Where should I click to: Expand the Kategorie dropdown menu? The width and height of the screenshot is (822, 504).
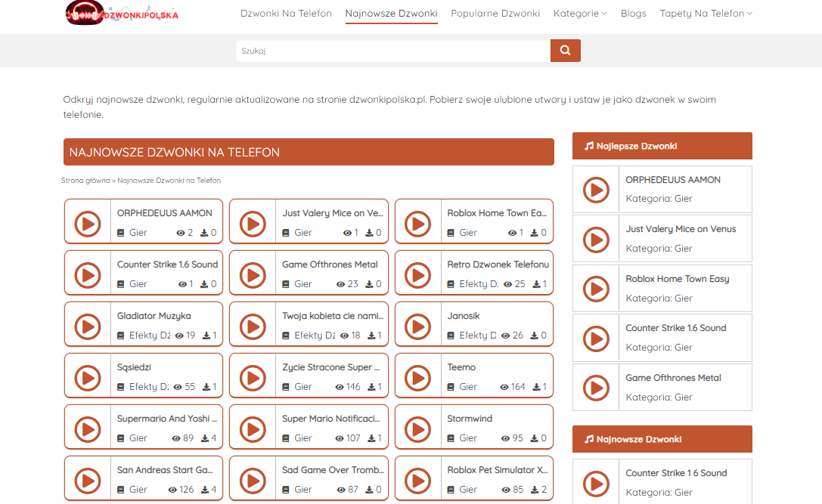[x=579, y=14]
